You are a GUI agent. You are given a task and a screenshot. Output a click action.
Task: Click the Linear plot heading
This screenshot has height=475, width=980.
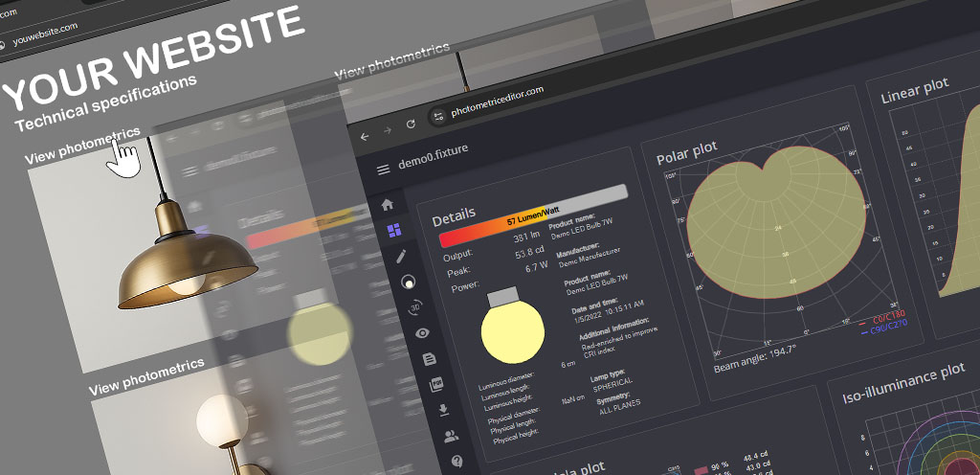click(x=915, y=91)
